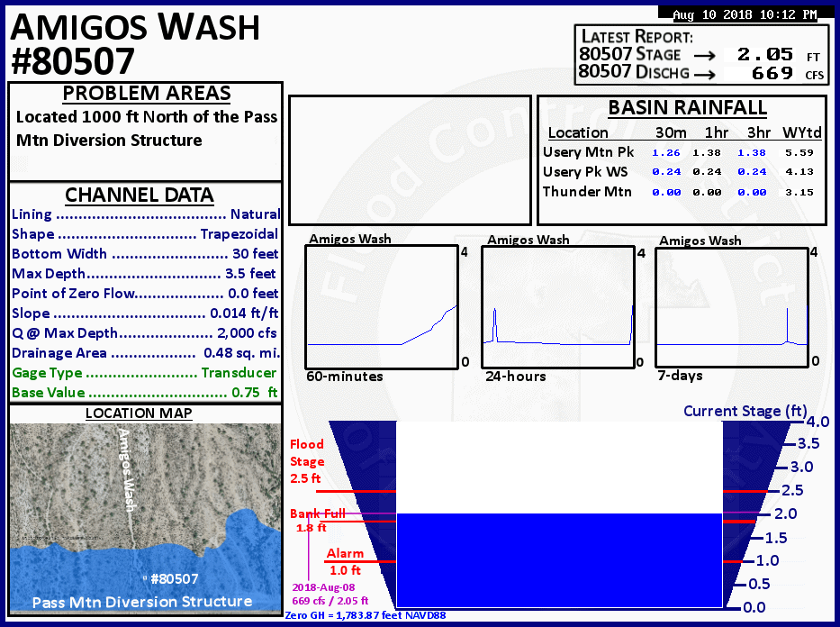Open the 24-hours stage graph
The width and height of the screenshot is (840, 627).
[558, 306]
